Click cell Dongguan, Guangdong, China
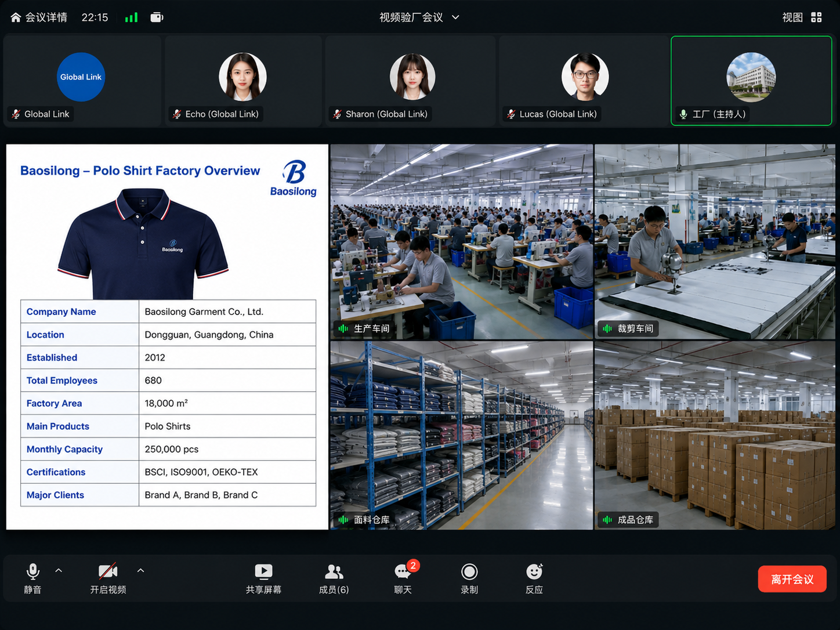The height and width of the screenshot is (630, 840). point(227,335)
